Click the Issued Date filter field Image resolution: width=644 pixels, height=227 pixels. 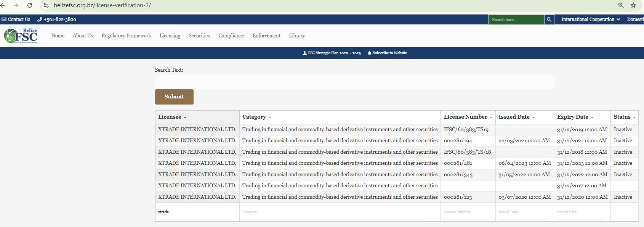522,213
